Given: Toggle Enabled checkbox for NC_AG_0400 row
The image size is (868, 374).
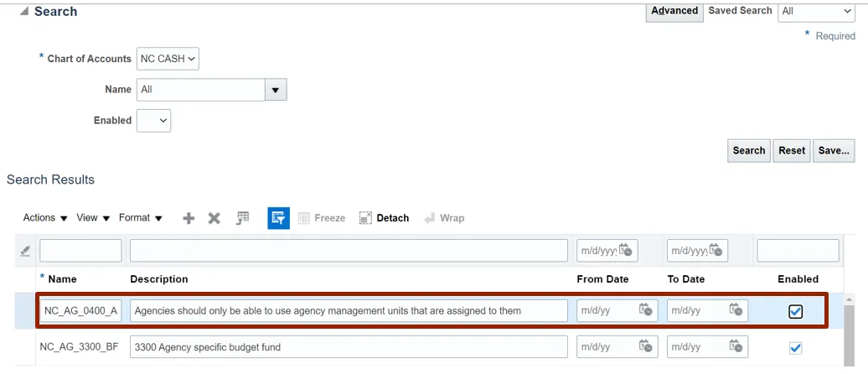Looking at the screenshot, I should coord(795,312).
